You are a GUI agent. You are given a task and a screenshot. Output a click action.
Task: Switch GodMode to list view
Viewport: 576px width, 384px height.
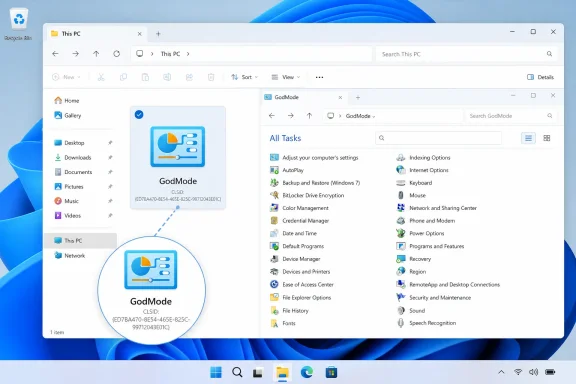tap(528, 138)
